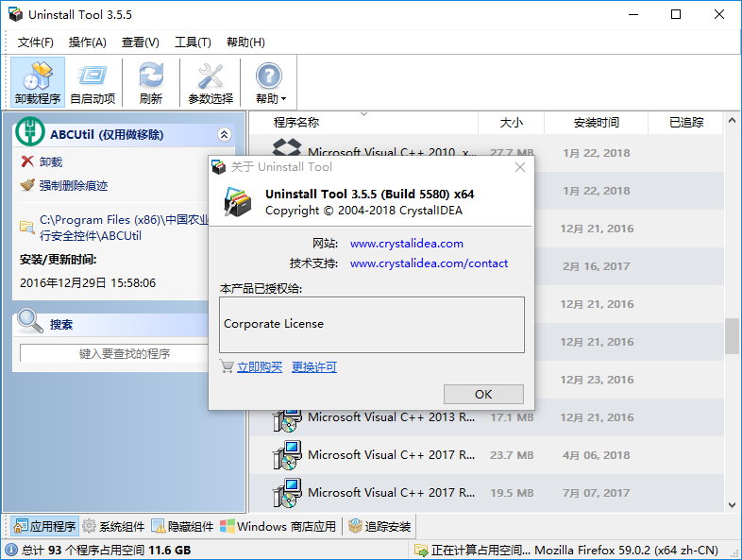This screenshot has width=742, height=560.
Task: Switch to the 系统组件 tab
Action: (113, 526)
